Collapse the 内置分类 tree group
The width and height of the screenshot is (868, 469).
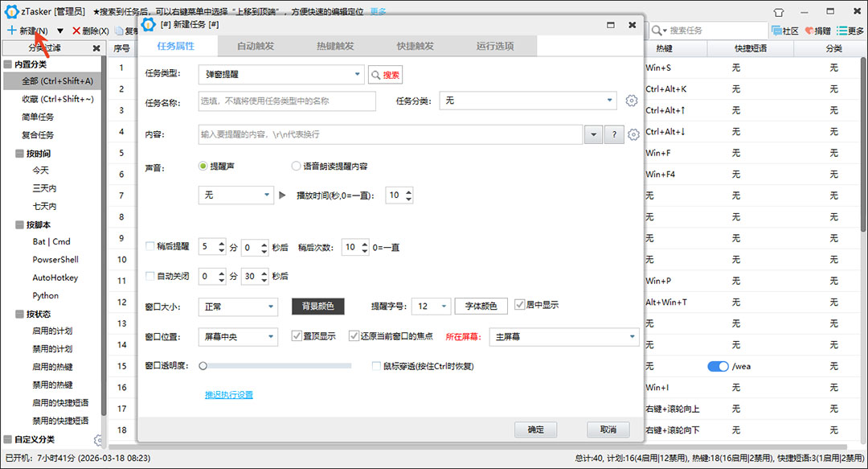(8, 64)
